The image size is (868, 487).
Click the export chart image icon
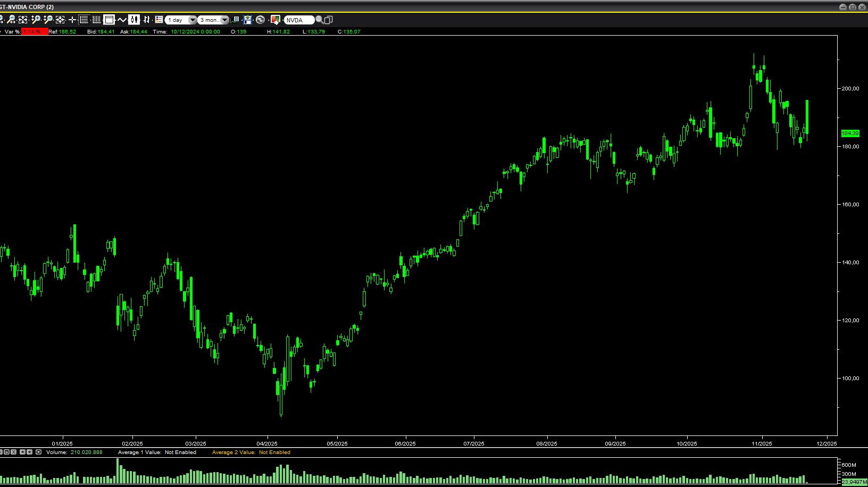tap(275, 20)
